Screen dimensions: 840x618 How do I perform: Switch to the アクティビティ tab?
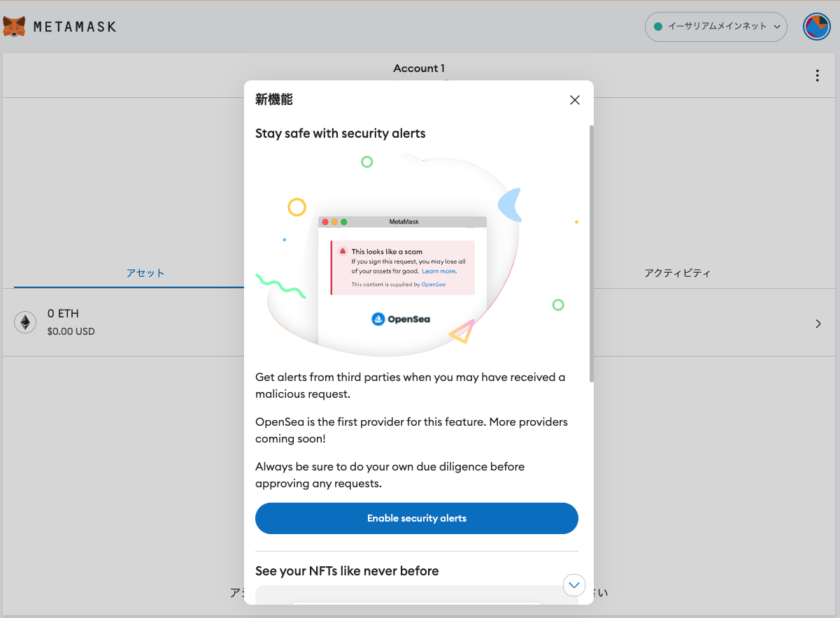[677, 273]
